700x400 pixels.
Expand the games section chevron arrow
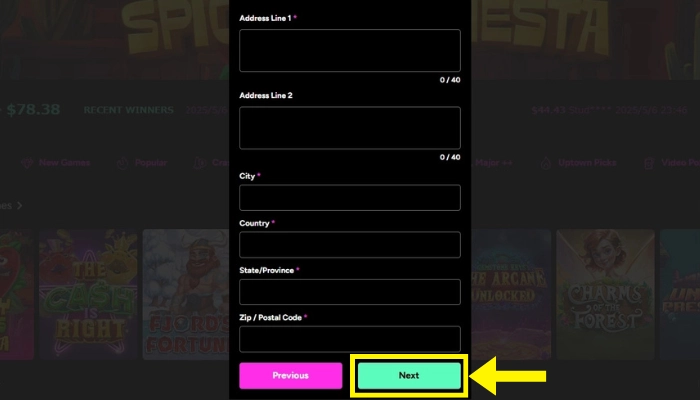coord(19,205)
